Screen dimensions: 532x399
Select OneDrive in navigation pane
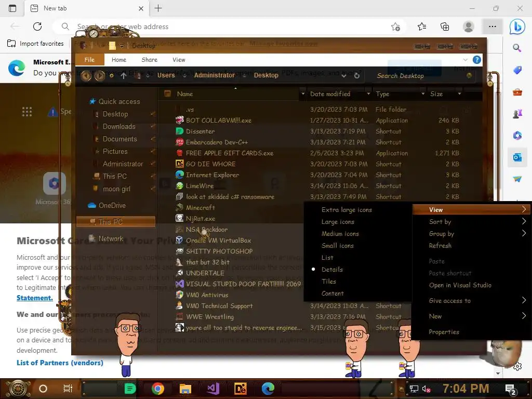click(x=112, y=205)
